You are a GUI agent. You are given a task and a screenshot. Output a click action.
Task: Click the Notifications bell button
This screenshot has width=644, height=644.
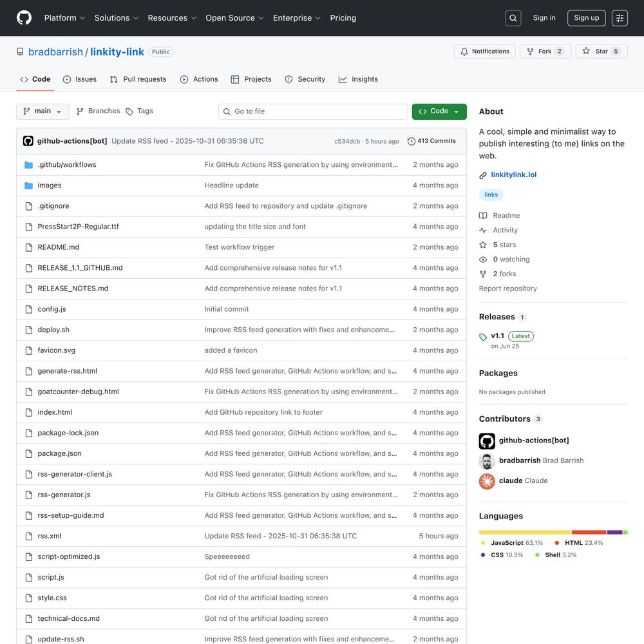coord(484,52)
